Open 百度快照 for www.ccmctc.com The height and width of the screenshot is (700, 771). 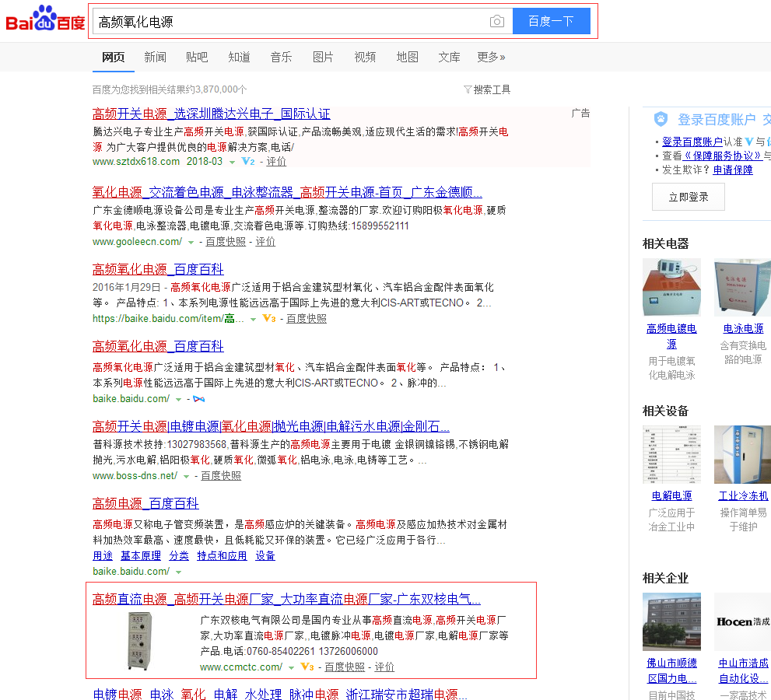pyautogui.click(x=345, y=667)
